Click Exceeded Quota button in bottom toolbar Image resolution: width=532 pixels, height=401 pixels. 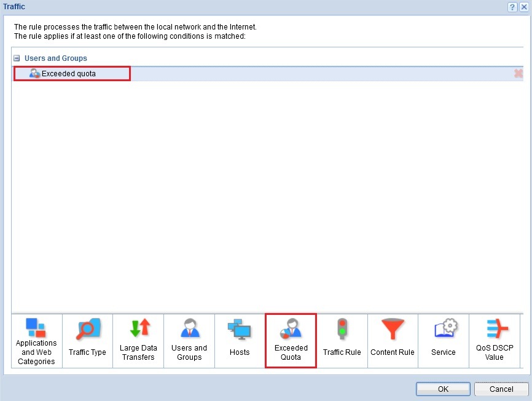tap(291, 341)
